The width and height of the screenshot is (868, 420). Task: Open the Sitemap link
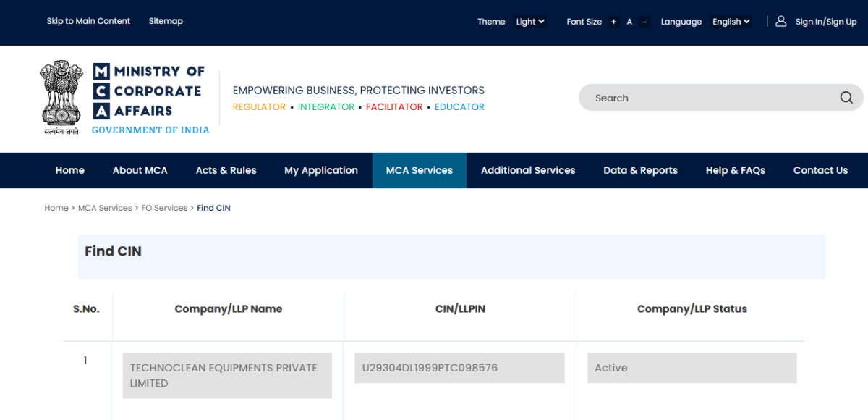click(x=166, y=21)
